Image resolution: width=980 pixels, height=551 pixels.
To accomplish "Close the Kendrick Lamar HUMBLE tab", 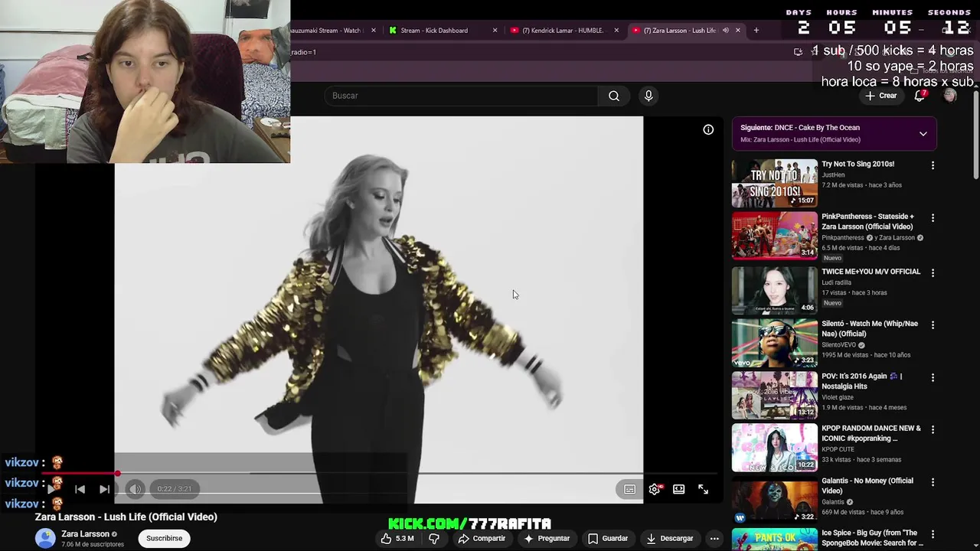I will tap(616, 31).
